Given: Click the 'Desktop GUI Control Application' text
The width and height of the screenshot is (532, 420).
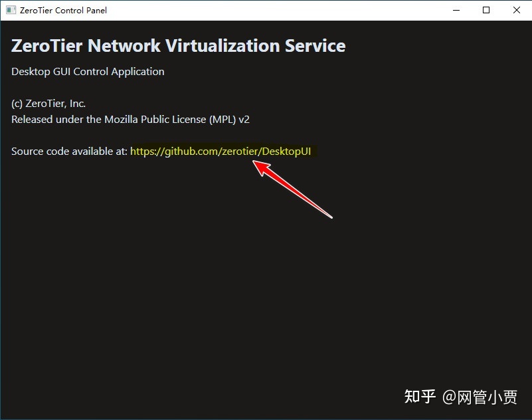Looking at the screenshot, I should pyautogui.click(x=88, y=72).
